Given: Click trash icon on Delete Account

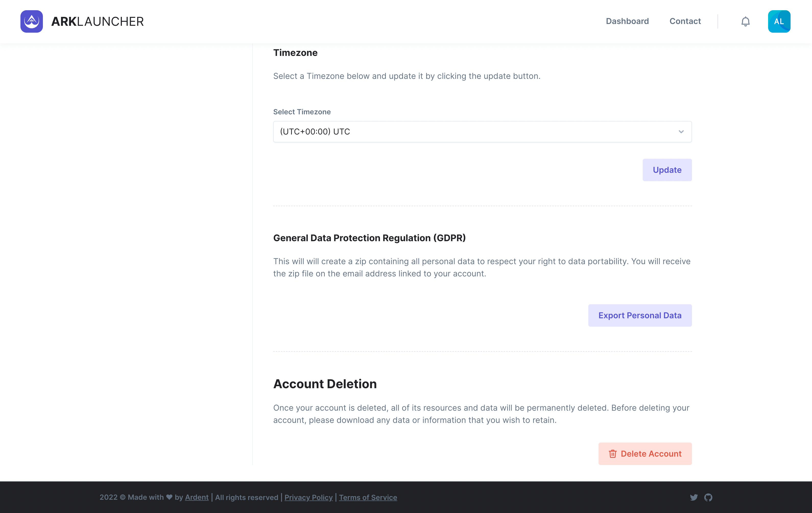Looking at the screenshot, I should click(x=612, y=454).
